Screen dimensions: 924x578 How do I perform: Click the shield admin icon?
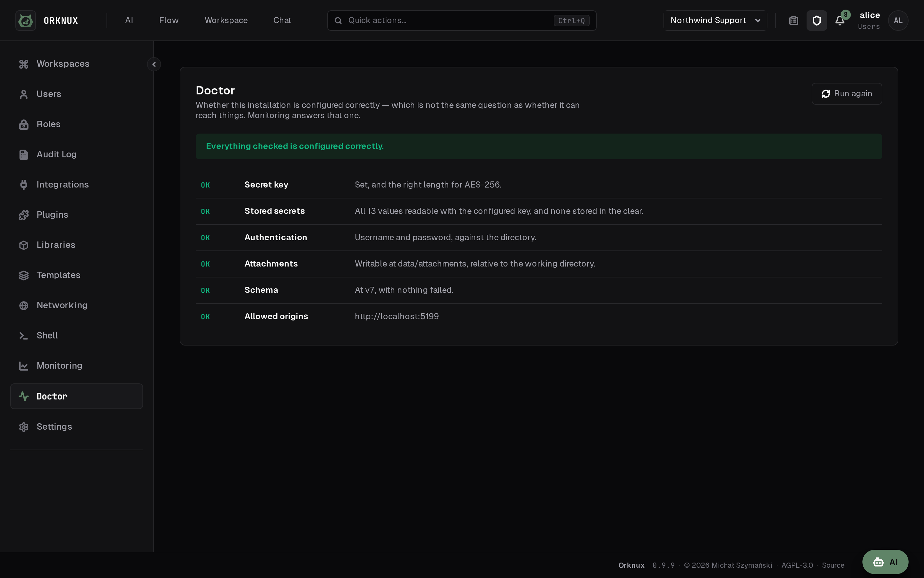pos(817,20)
